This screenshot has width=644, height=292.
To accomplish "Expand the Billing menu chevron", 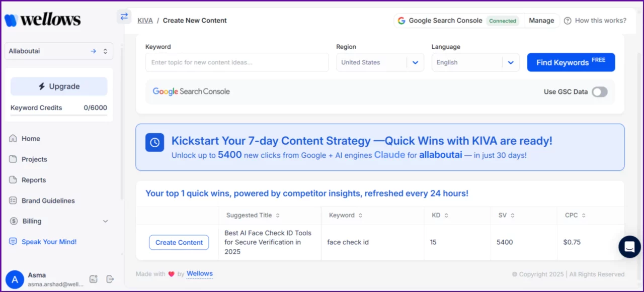I will (105, 221).
